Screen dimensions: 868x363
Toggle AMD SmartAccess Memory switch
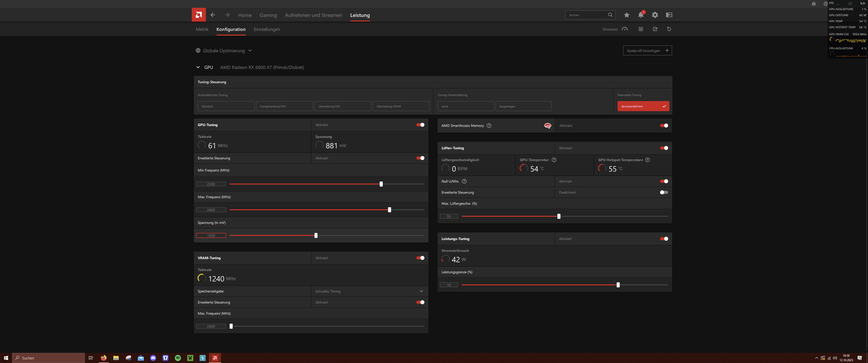tap(664, 126)
